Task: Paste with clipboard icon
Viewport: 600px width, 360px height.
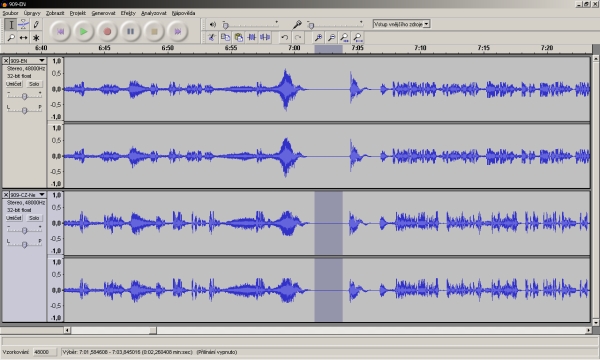Action: click(238, 37)
